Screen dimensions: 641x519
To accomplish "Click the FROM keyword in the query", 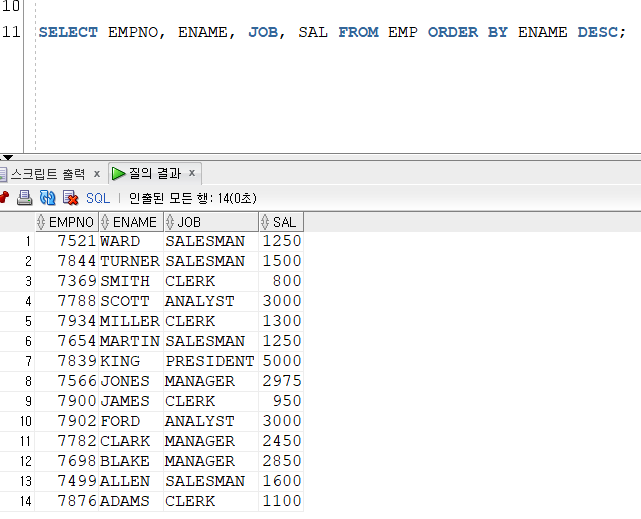I will click(359, 32).
